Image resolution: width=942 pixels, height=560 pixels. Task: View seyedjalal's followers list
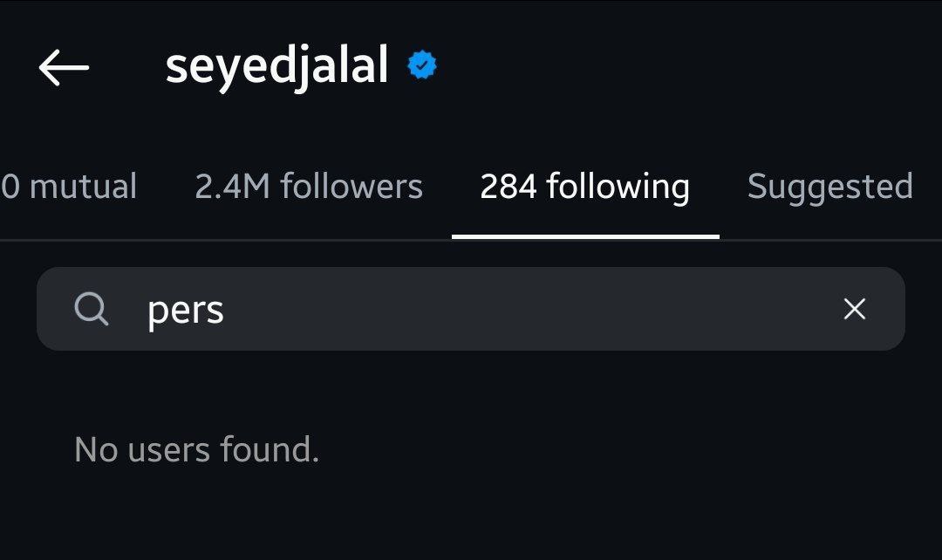(x=309, y=187)
